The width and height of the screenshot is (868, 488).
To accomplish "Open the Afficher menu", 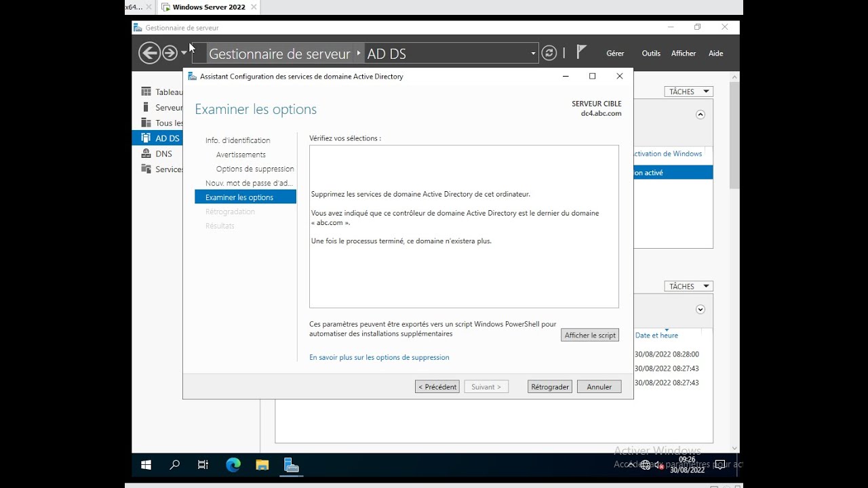I will pos(684,54).
